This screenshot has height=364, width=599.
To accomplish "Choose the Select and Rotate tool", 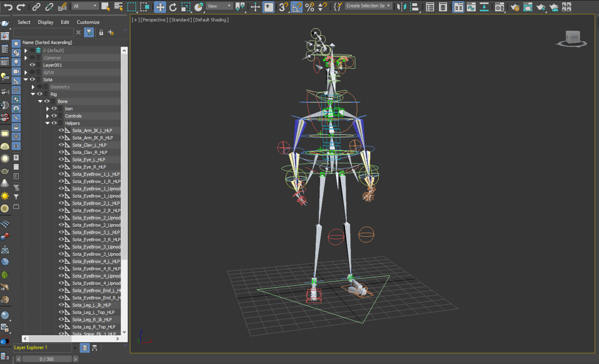I will 173,7.
